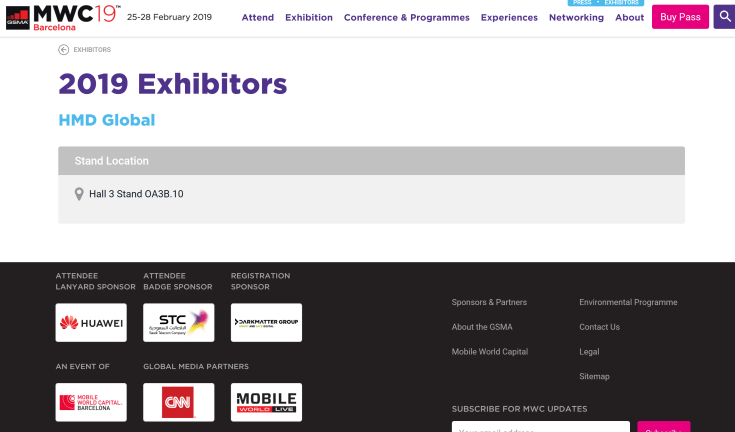The image size is (735, 432).
Task: Click the Mobile World Live logo
Action: pyautogui.click(x=266, y=402)
